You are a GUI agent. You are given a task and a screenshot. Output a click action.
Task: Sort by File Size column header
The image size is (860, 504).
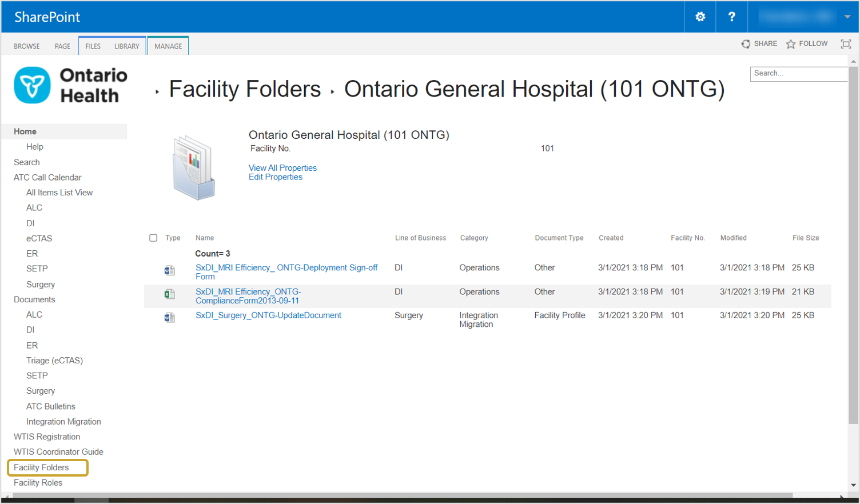(x=806, y=238)
